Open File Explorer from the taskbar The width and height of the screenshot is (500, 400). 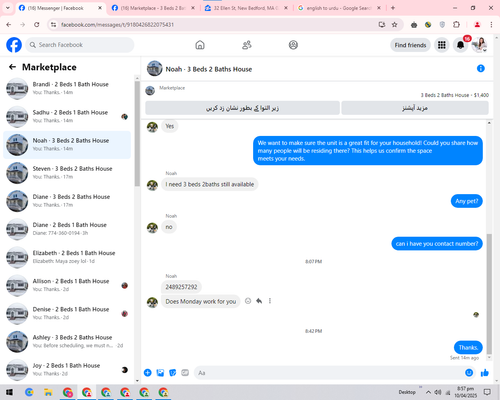48,392
